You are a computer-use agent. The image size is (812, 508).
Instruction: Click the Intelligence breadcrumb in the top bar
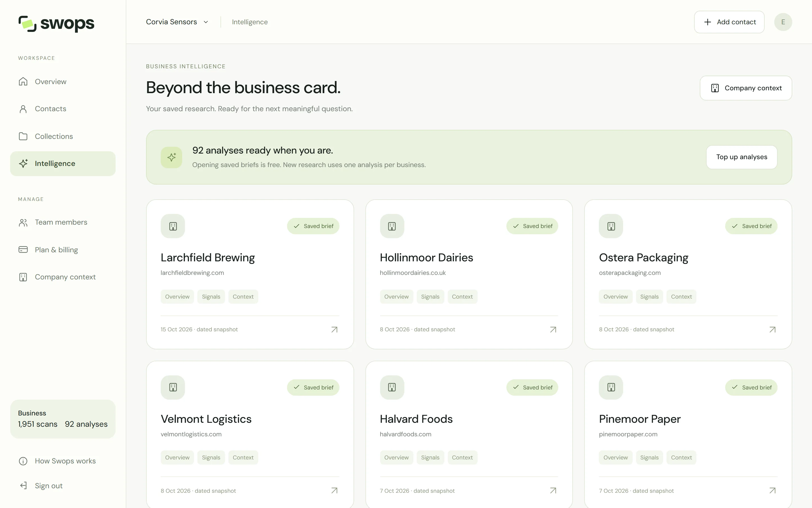point(250,22)
